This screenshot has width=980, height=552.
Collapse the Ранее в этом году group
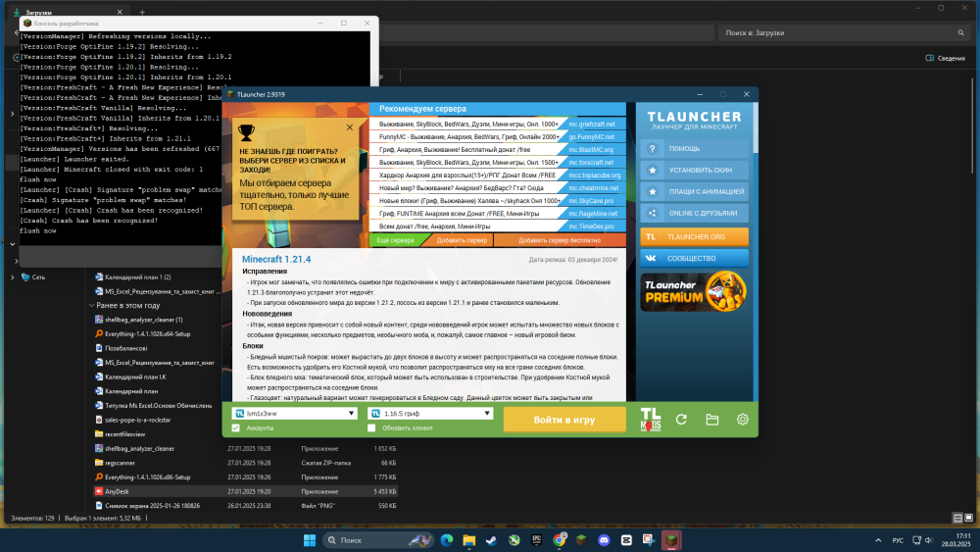[x=92, y=306]
